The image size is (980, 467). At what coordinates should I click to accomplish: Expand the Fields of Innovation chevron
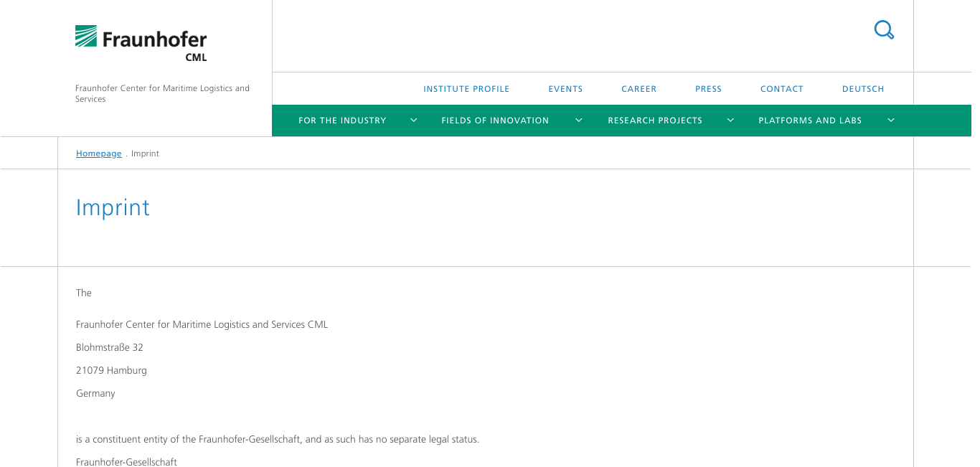pyautogui.click(x=579, y=121)
